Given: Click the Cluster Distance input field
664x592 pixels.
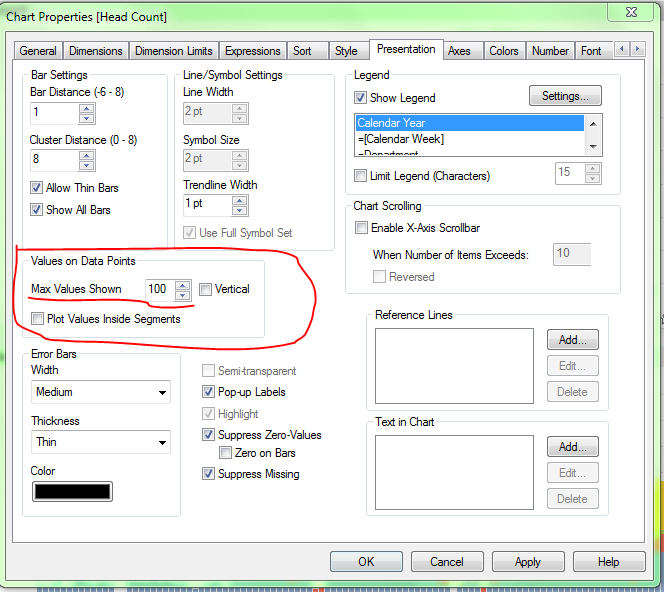Looking at the screenshot, I should click(55, 160).
